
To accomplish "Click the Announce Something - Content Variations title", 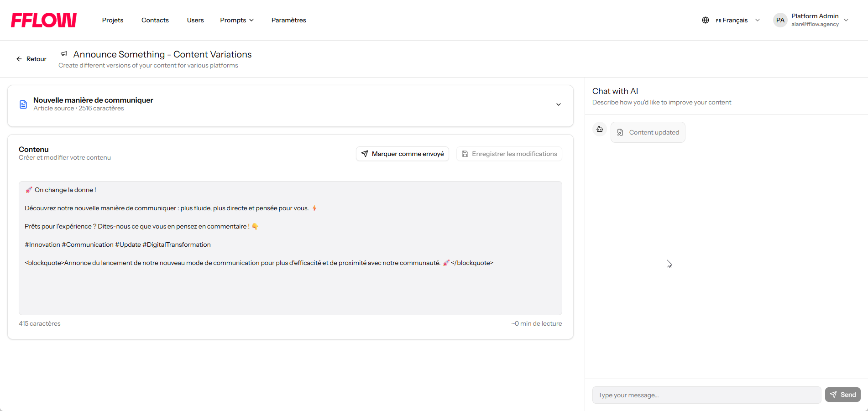I will pos(162,54).
